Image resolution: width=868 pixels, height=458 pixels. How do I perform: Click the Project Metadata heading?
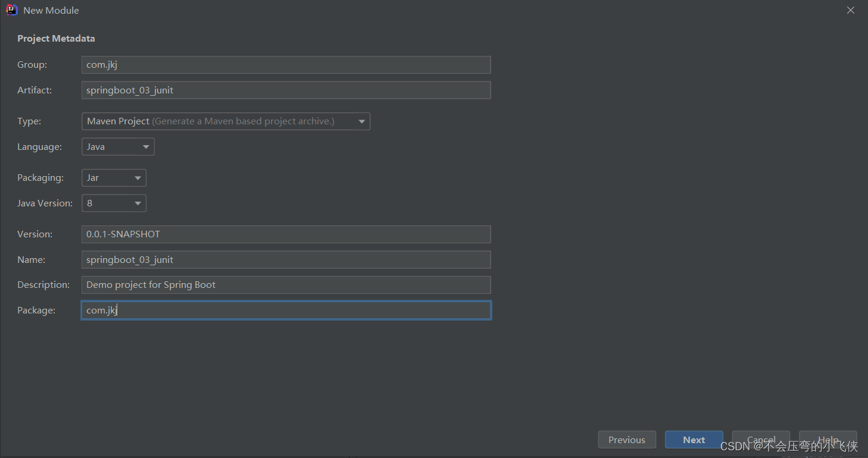pos(56,39)
